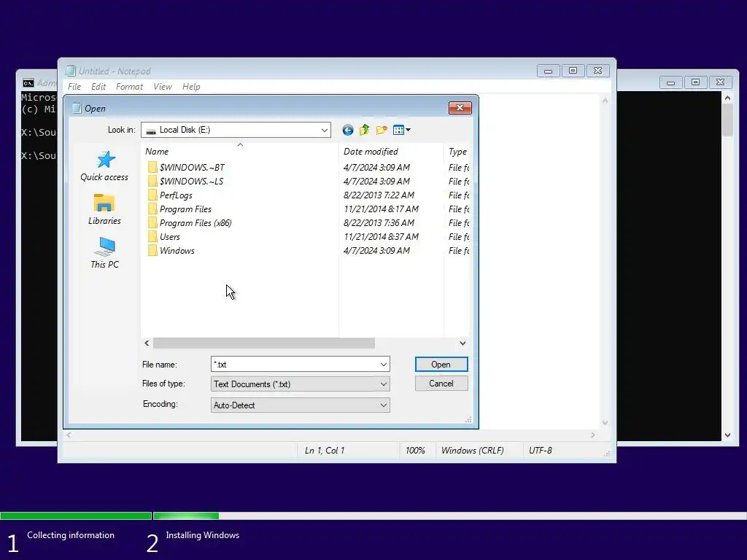Go back using the blue arrow icon
Viewport: 747px width, 560px height.
(x=348, y=130)
